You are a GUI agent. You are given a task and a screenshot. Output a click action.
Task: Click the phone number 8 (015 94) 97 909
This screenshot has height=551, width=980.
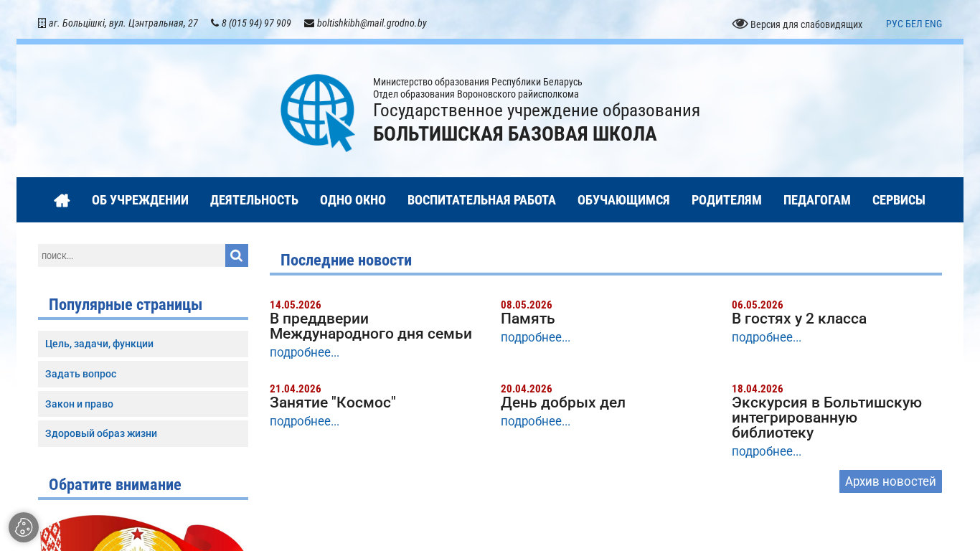[x=256, y=23]
